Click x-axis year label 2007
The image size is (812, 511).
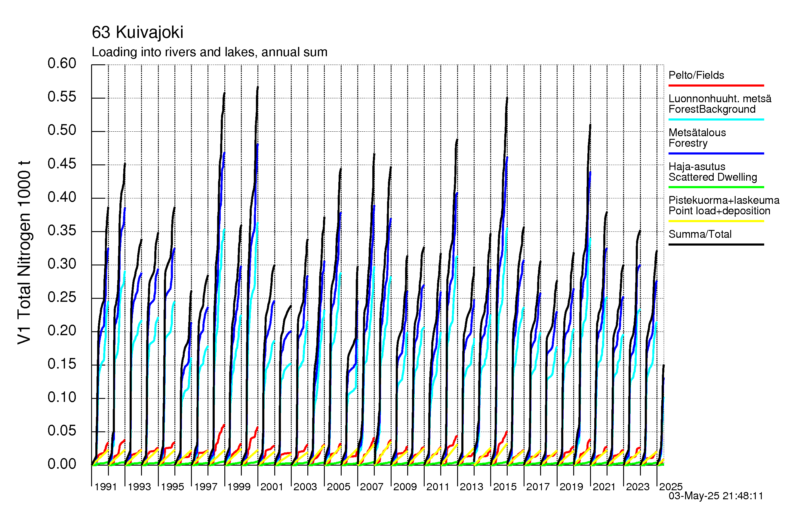(372, 487)
